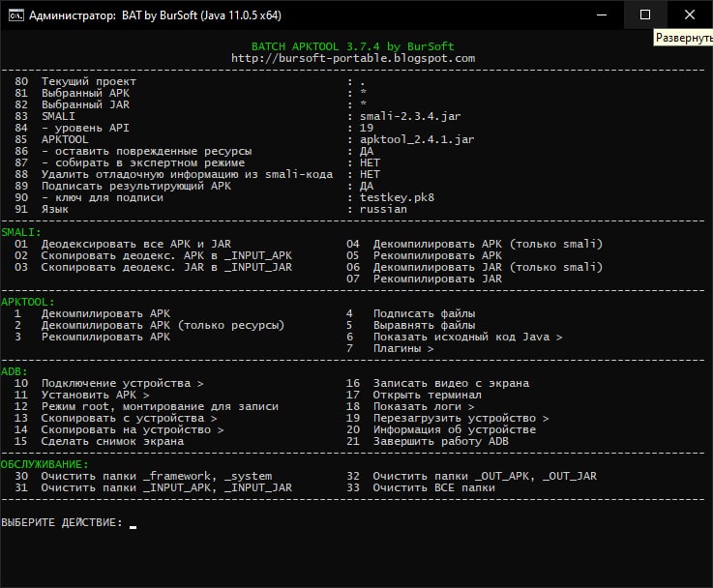
Task: Select row 82 'Выбранный JAR'
Action: (x=190, y=105)
